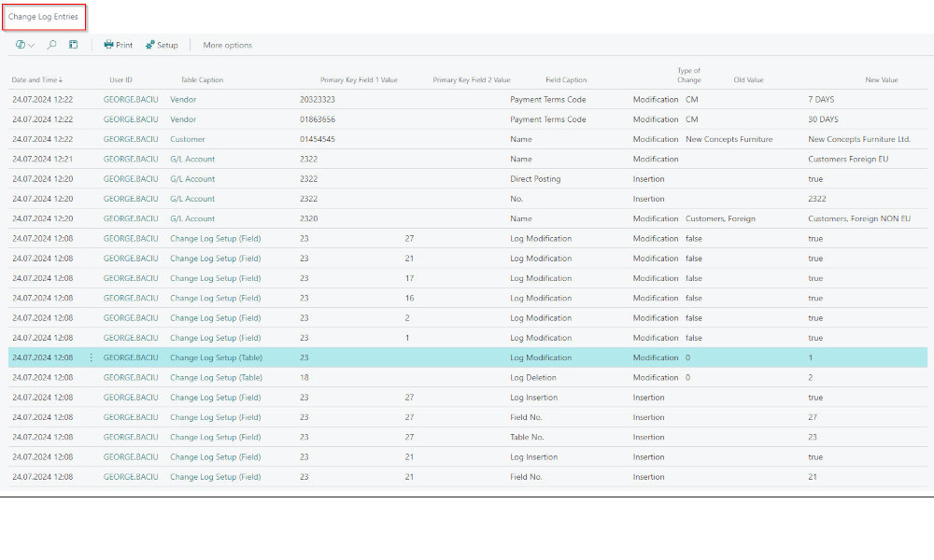Open Vendor link in row 01863656
Screen dimensions: 934x560
[x=183, y=119]
